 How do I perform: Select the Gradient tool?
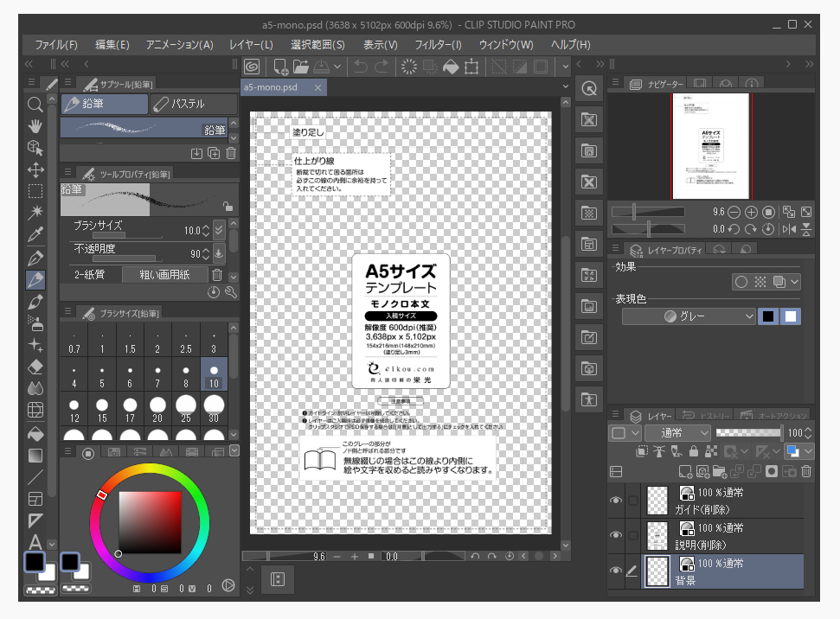coord(35,455)
